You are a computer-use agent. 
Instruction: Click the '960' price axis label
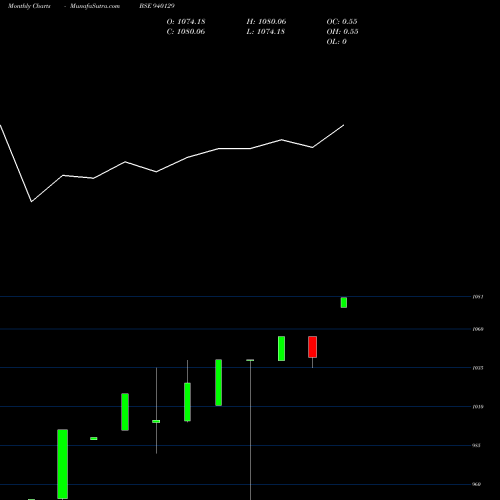coord(477,484)
